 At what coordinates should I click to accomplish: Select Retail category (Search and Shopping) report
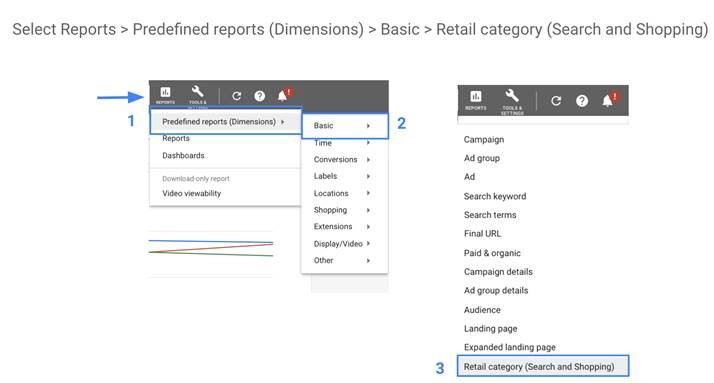[543, 366]
